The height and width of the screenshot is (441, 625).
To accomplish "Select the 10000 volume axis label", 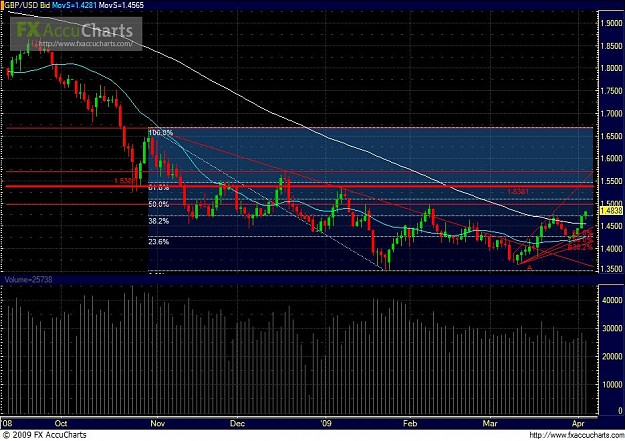I will 611,385.
